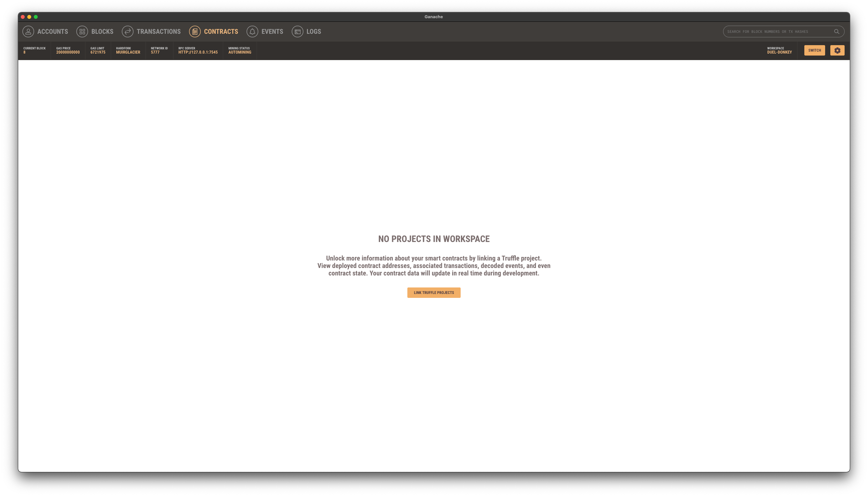Click the RPC server address

coord(198,52)
